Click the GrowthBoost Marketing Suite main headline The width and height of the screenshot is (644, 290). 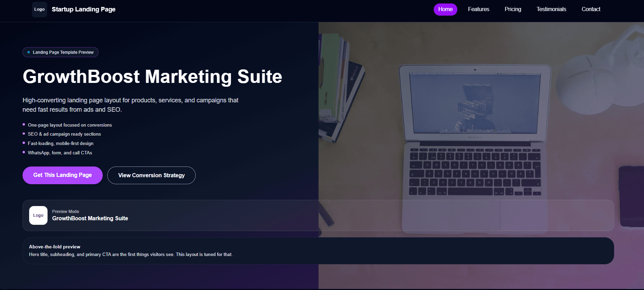click(152, 76)
